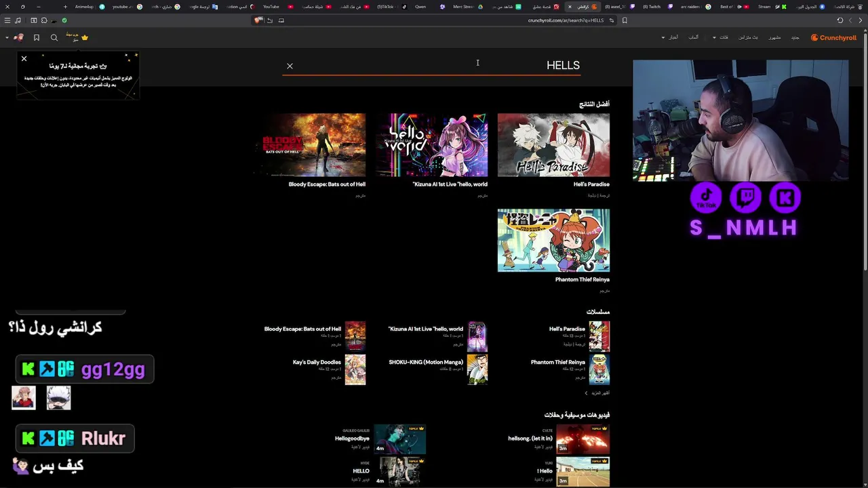Open Kizuna AI 1st Live top result thumbnail
This screenshot has width=868, height=488.
point(432,145)
